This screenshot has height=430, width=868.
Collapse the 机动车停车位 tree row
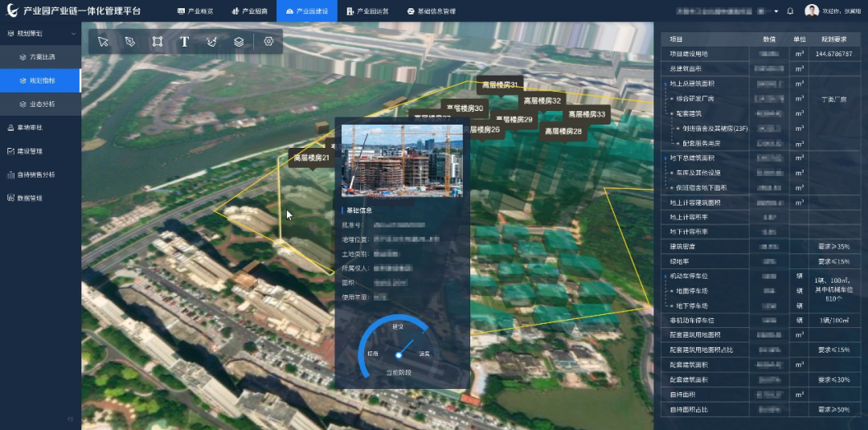664,276
